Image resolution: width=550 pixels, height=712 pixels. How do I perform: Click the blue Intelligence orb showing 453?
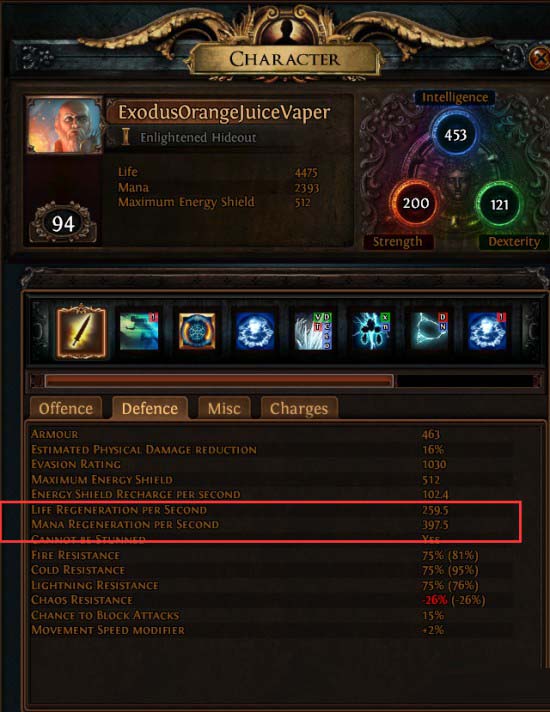pos(455,135)
